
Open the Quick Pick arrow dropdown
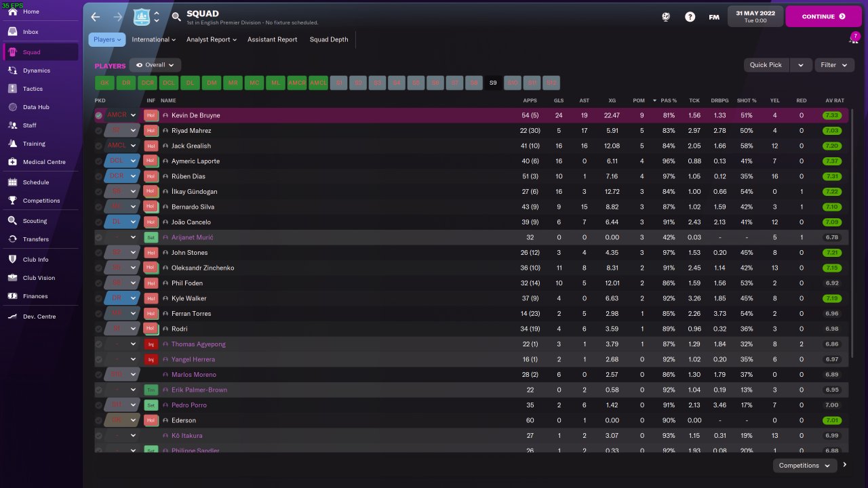(x=801, y=65)
